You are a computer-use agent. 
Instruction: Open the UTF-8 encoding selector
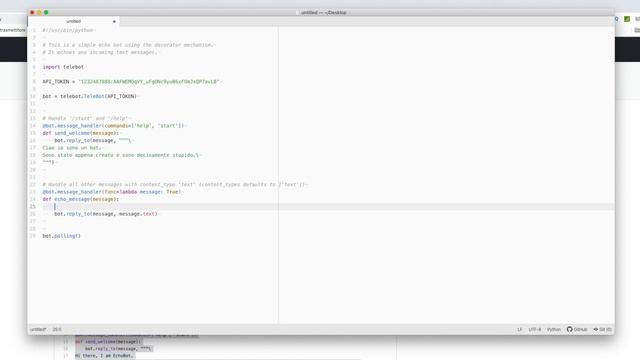tap(535, 329)
